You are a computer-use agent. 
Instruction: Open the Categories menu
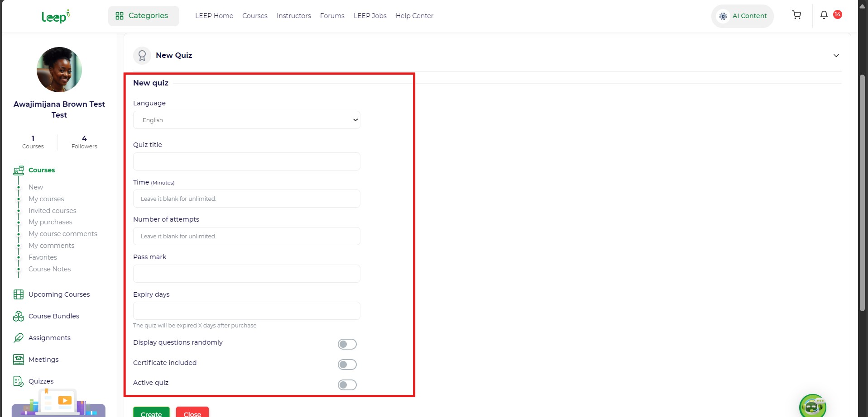(x=144, y=16)
